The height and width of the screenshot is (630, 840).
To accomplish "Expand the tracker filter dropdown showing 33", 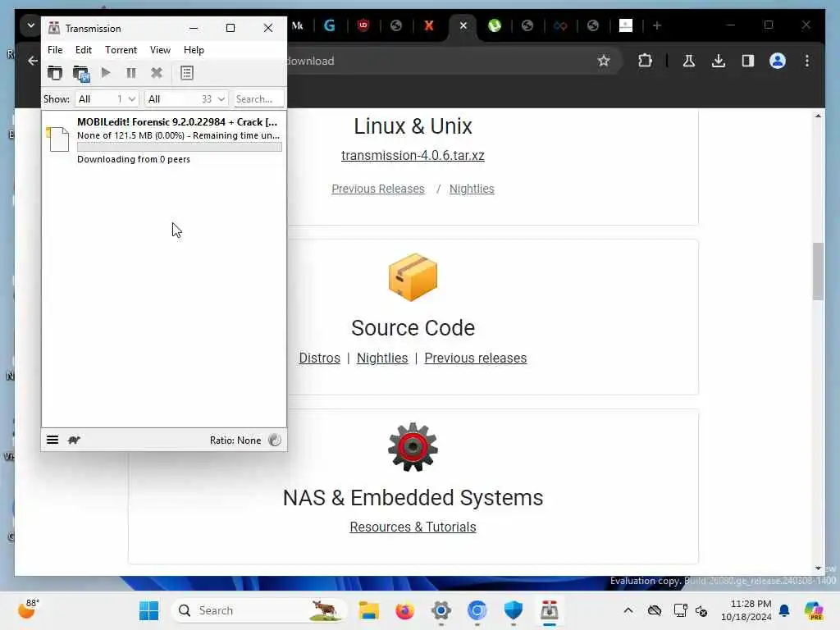I will pos(187,99).
